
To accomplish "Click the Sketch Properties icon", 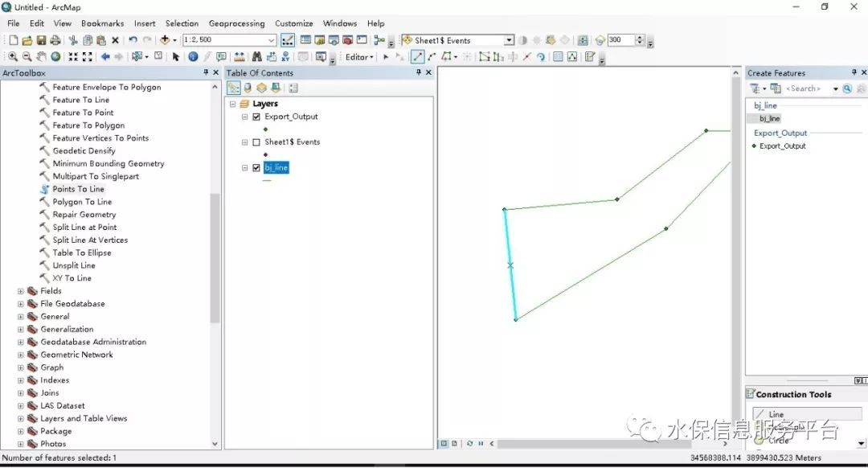I will [572, 56].
